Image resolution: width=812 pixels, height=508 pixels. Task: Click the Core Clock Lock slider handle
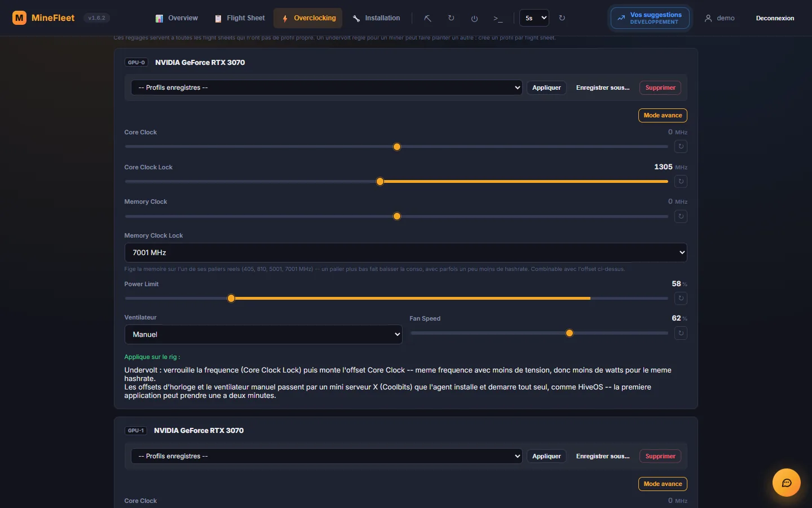click(x=380, y=181)
